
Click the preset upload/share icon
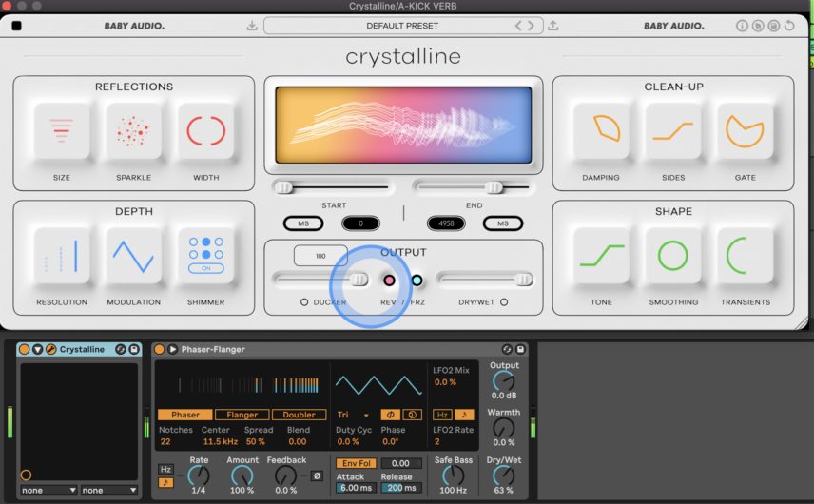(553, 26)
